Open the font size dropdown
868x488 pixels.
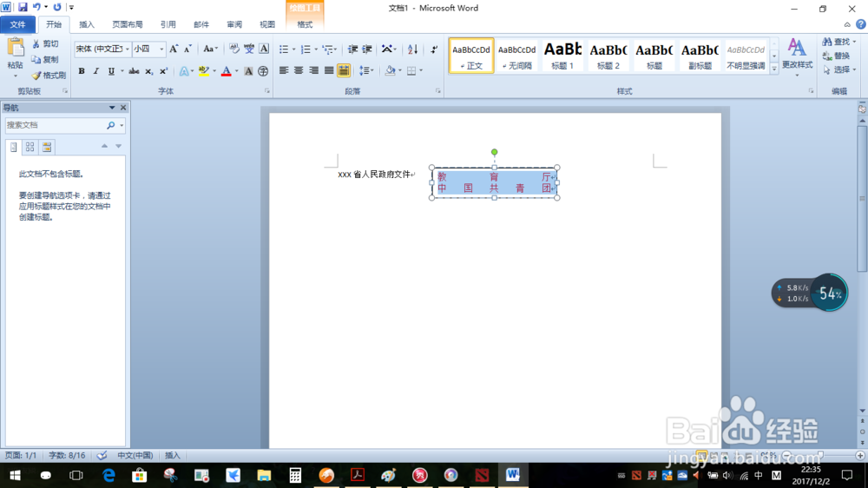point(161,49)
